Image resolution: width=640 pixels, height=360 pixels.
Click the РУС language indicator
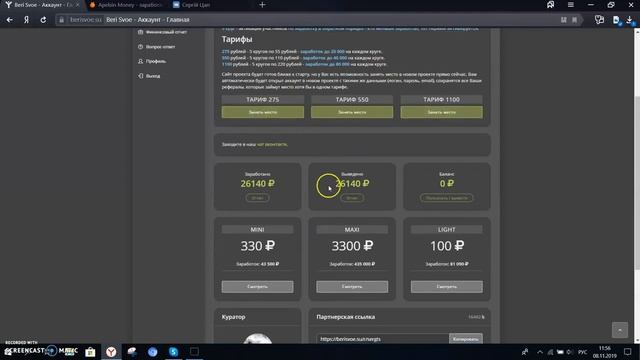(582, 352)
